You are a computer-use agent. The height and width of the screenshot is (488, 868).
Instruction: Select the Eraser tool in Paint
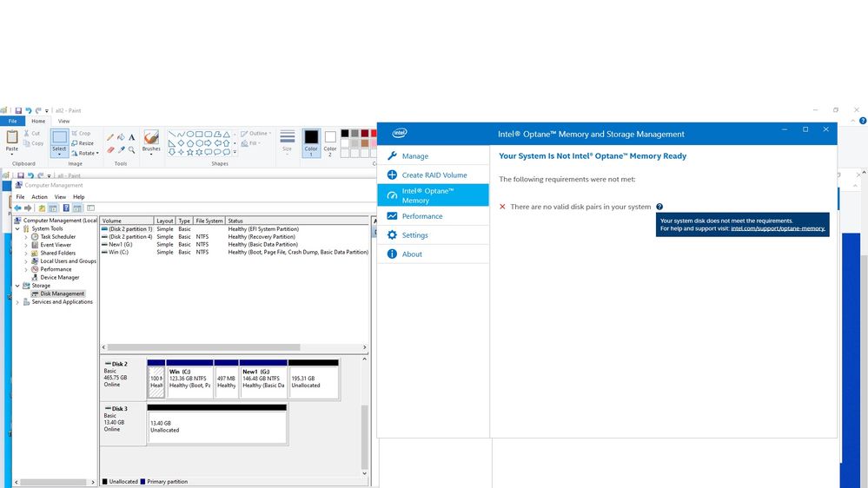(110, 149)
